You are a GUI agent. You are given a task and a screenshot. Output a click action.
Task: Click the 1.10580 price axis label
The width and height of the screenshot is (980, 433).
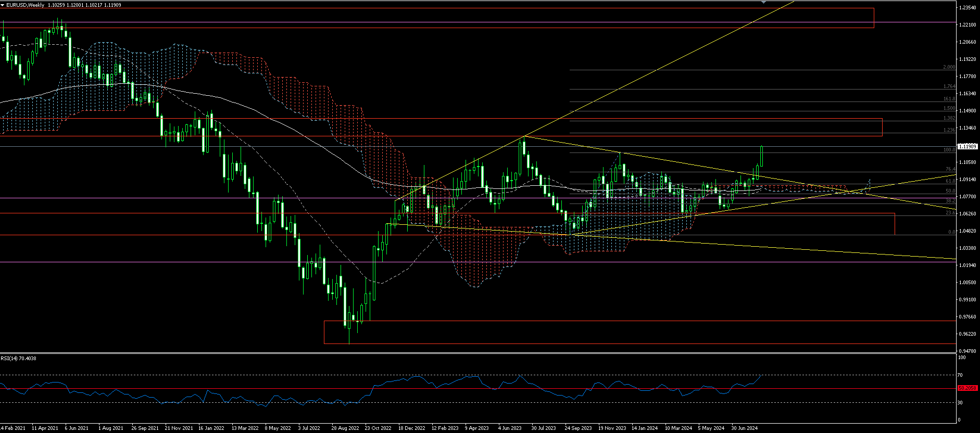967,162
